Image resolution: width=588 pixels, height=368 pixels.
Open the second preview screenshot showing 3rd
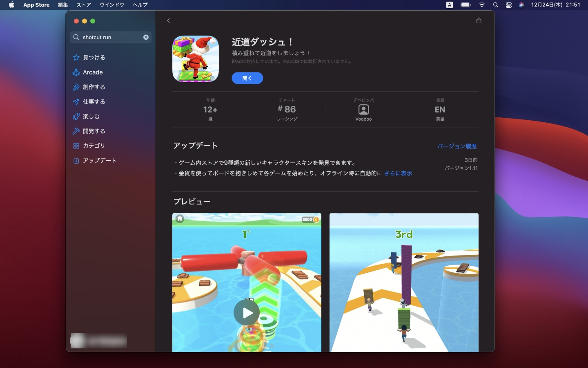[x=404, y=283]
